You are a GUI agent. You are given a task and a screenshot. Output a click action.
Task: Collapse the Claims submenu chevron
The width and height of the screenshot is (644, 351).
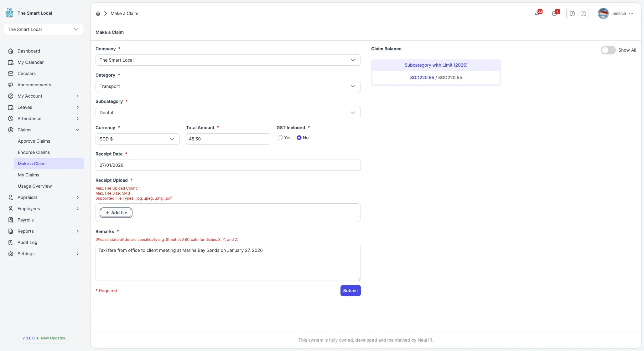pyautogui.click(x=78, y=130)
